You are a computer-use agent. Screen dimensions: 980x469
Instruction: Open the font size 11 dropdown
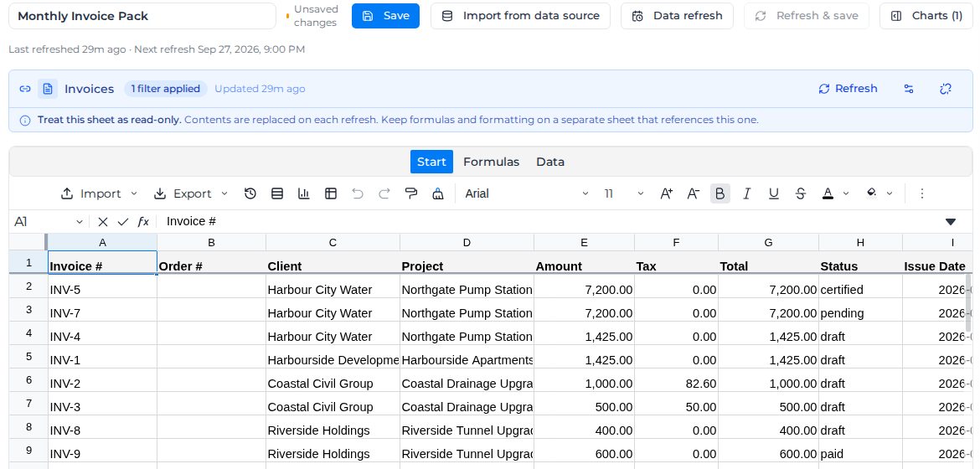[624, 193]
